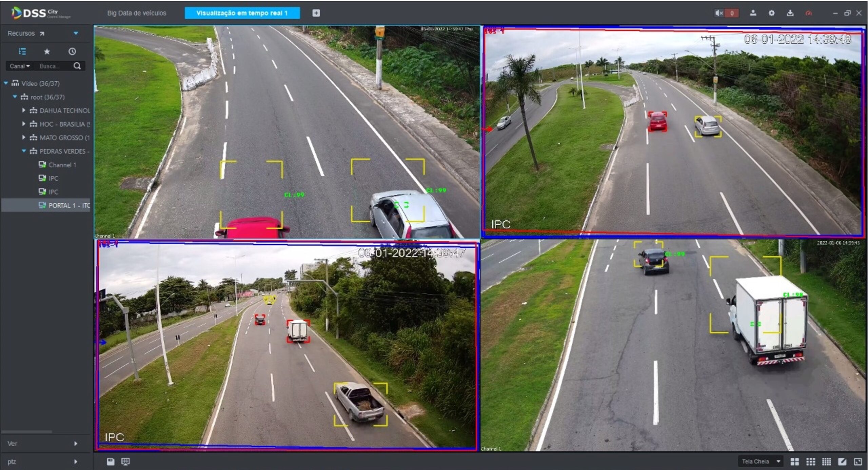Open the recent history clock panel
This screenshot has width=868, height=470.
(71, 52)
